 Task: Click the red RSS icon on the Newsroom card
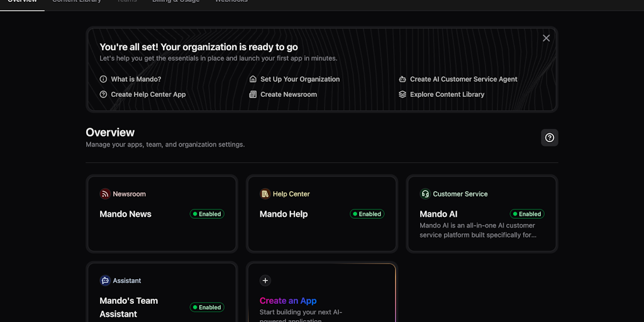pyautogui.click(x=105, y=194)
